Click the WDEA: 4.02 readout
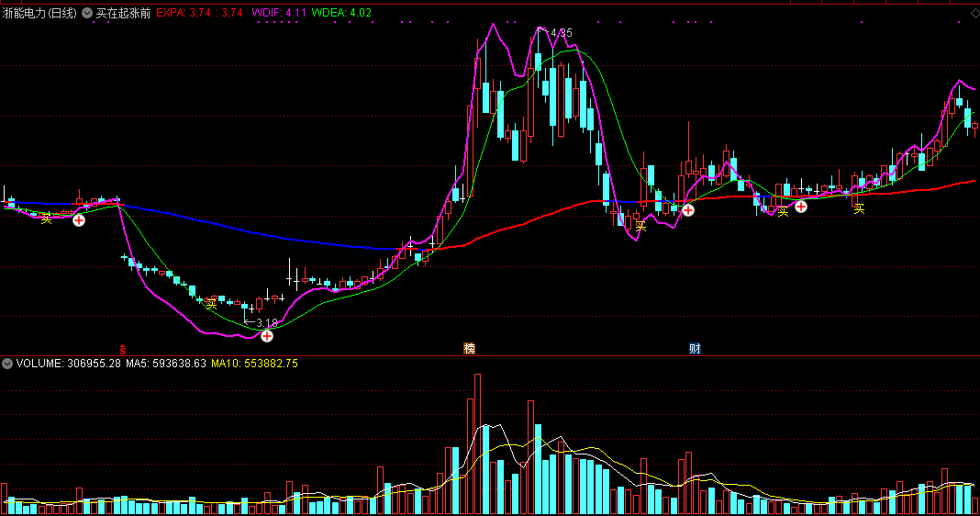The height and width of the screenshot is (516, 980). [x=341, y=13]
